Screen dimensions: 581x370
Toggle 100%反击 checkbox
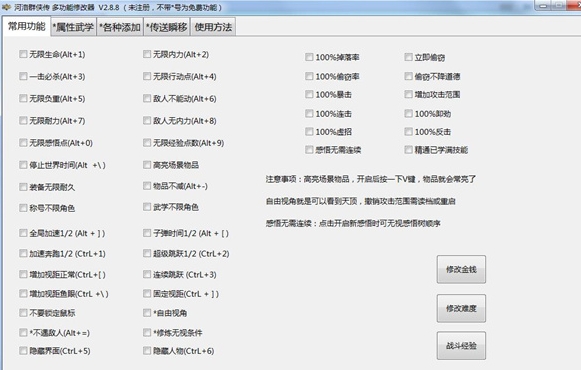(408, 131)
